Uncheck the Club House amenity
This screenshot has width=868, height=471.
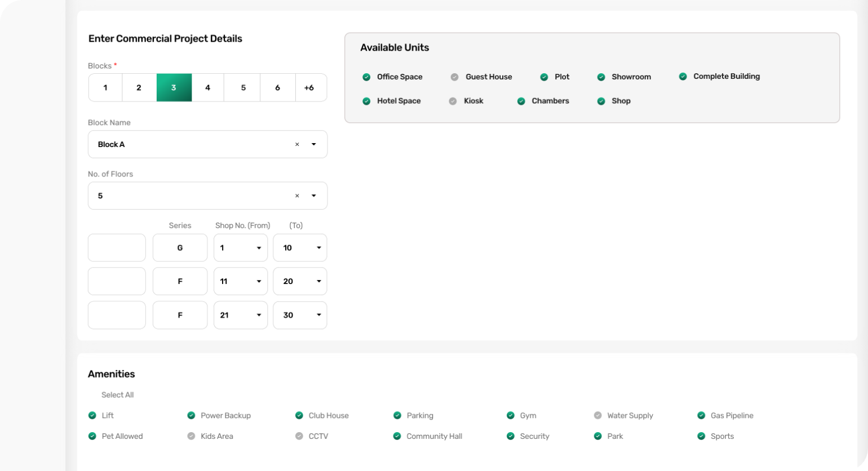pos(299,416)
